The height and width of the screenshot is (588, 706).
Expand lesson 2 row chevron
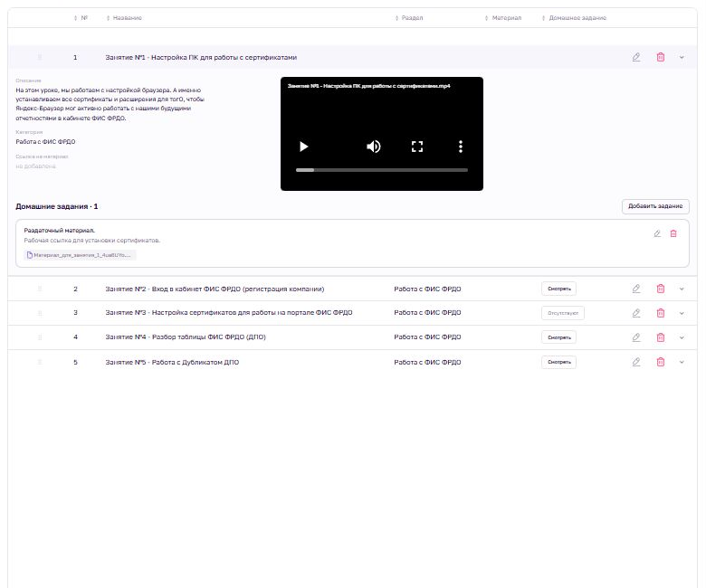(682, 289)
